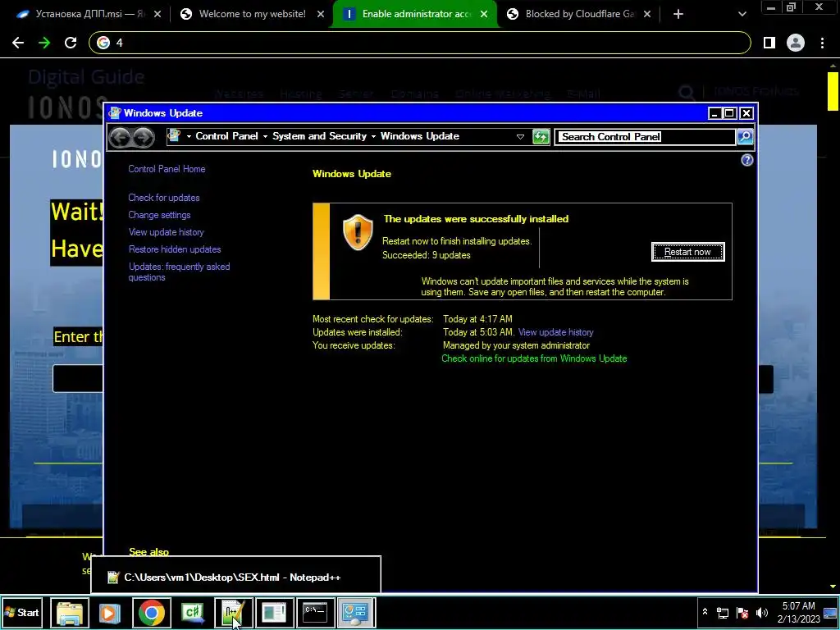Image resolution: width=840 pixels, height=630 pixels.
Task: Click the Control Panel address bar icon
Action: 174,136
